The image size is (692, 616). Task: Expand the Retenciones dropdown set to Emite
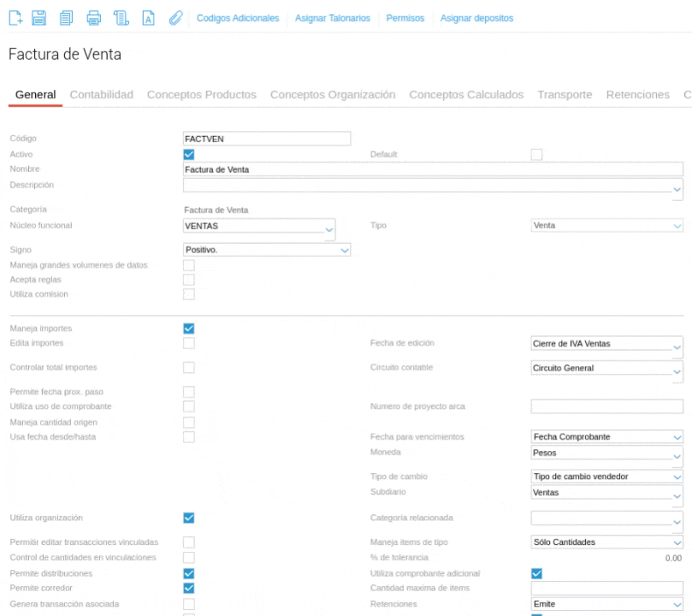pyautogui.click(x=606, y=604)
